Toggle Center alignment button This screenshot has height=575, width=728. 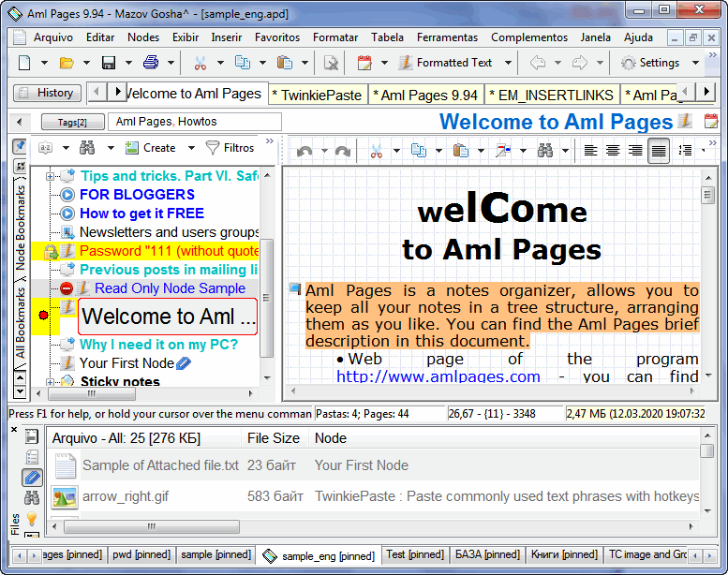tap(613, 151)
